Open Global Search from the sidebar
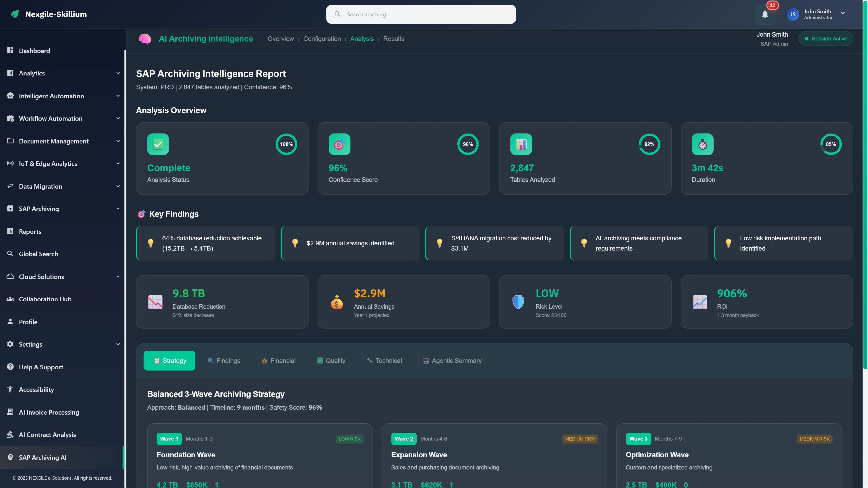868x488 pixels. (38, 253)
